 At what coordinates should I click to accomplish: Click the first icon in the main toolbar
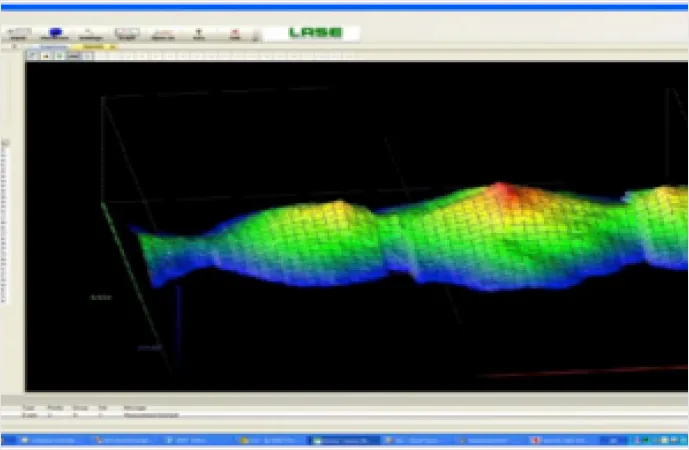[x=18, y=34]
